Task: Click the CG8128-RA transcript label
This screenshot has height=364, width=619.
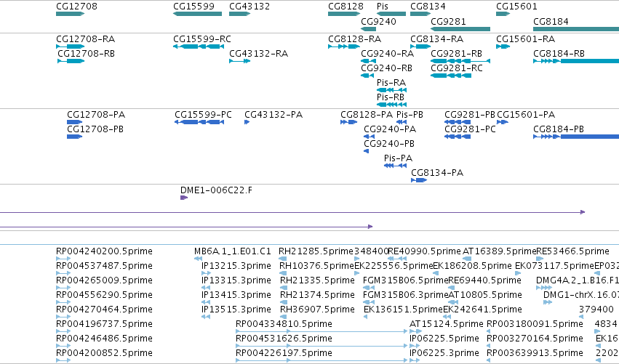Action: [354, 39]
